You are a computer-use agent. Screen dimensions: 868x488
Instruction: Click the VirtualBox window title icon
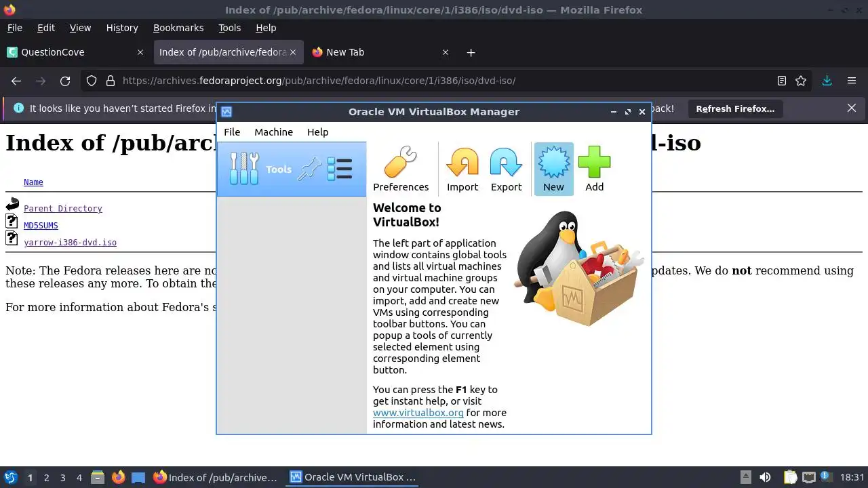(226, 112)
